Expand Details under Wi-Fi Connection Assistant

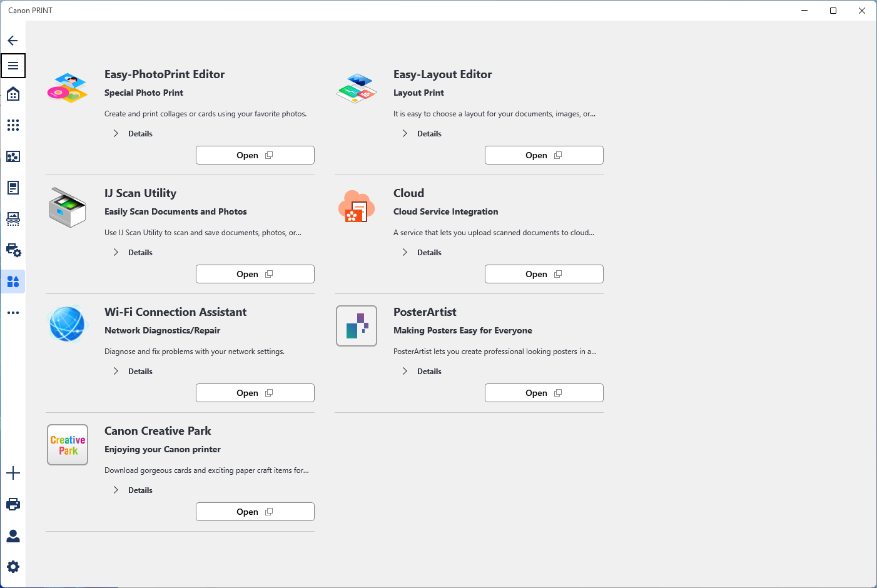point(133,371)
